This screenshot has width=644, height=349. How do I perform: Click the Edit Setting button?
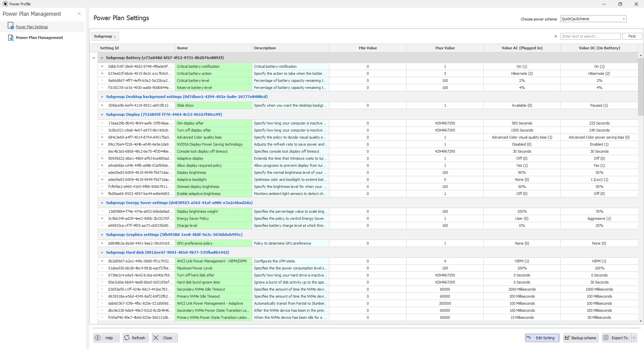(x=542, y=338)
